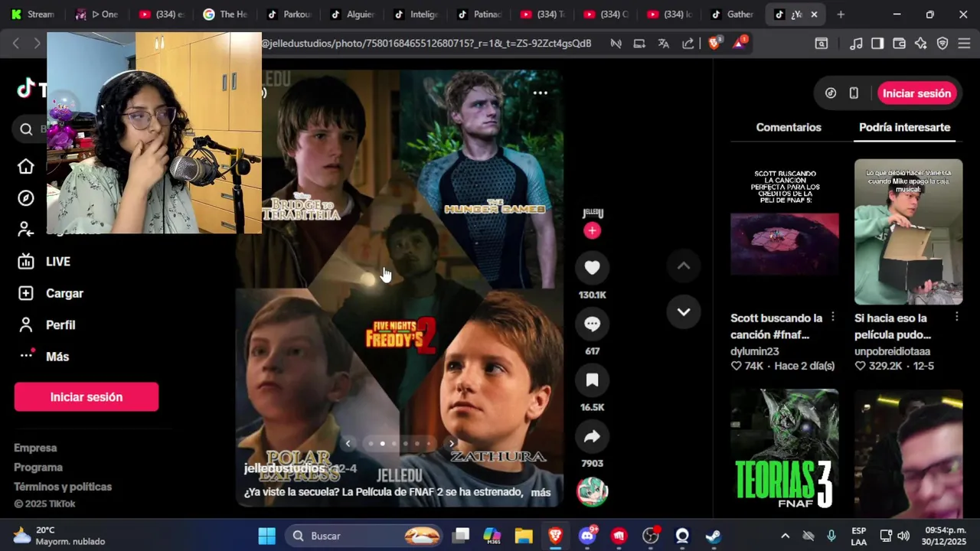Viewport: 980px width, 551px height.
Task: Open the Brave VPN shield icon
Action: pos(942,44)
